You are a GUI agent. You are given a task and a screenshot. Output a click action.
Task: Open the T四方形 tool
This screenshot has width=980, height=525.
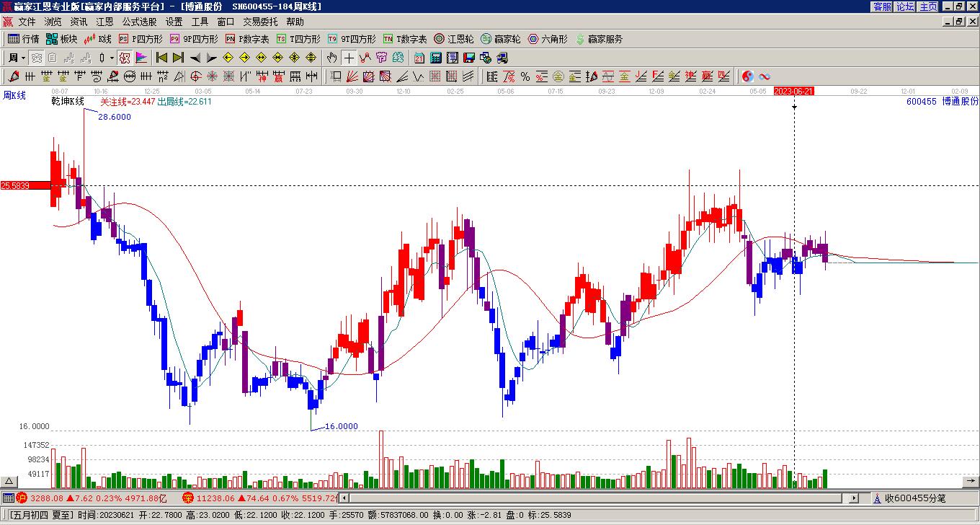click(298, 39)
